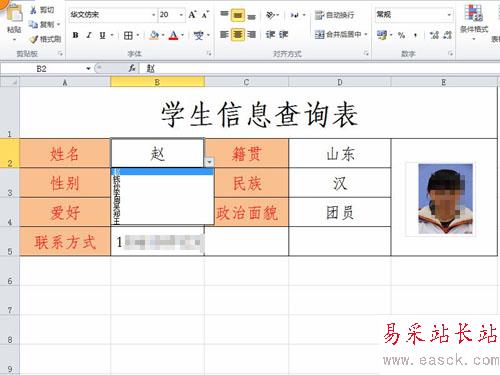Click the text orientation icon

(270, 15)
